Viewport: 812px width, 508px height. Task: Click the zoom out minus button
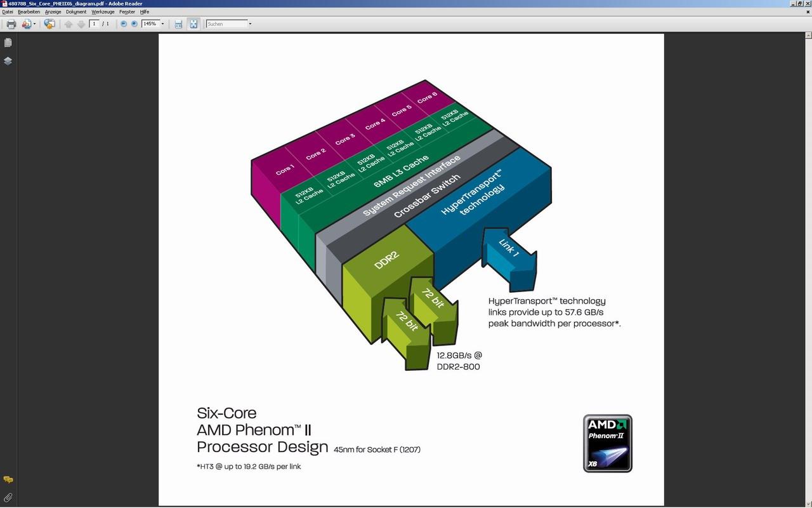[x=124, y=24]
